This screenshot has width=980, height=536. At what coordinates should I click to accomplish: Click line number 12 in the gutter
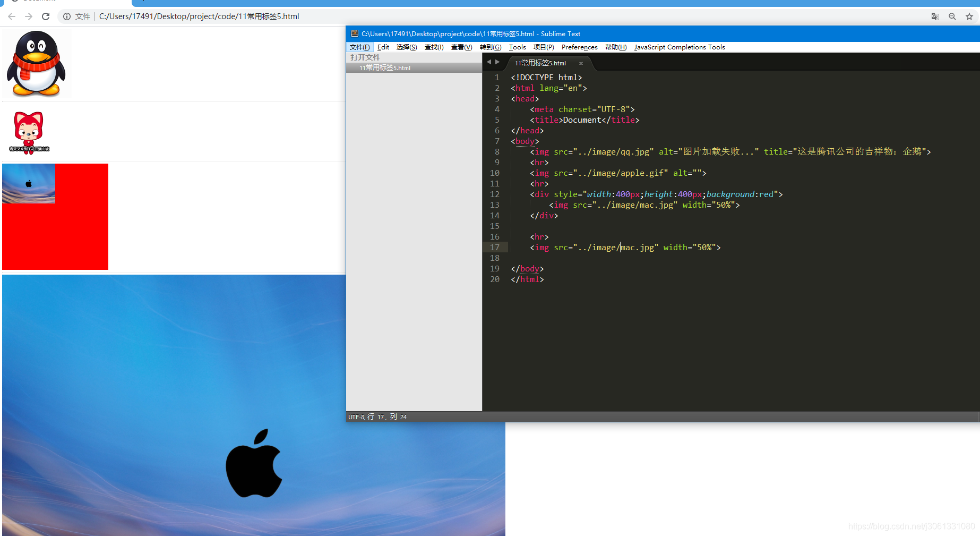pyautogui.click(x=495, y=194)
